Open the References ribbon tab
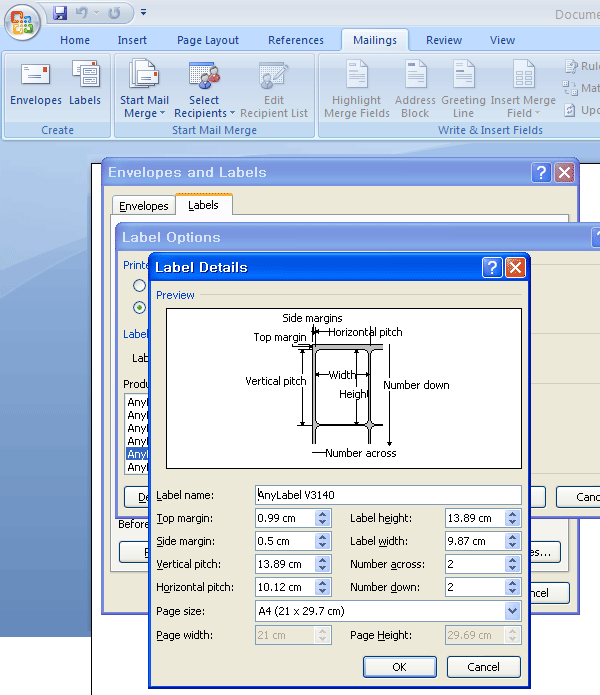Image resolution: width=600 pixels, height=695 pixels. pos(296,40)
